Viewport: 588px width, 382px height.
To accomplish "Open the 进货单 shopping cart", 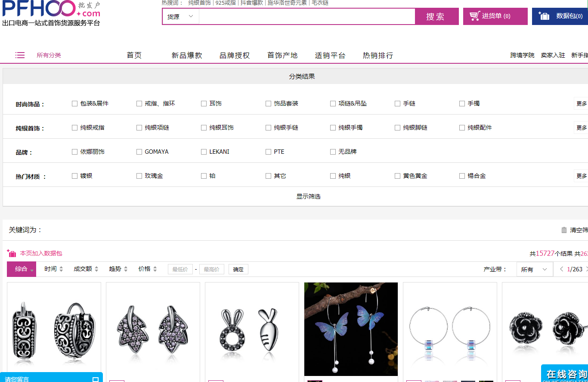I will point(494,16).
